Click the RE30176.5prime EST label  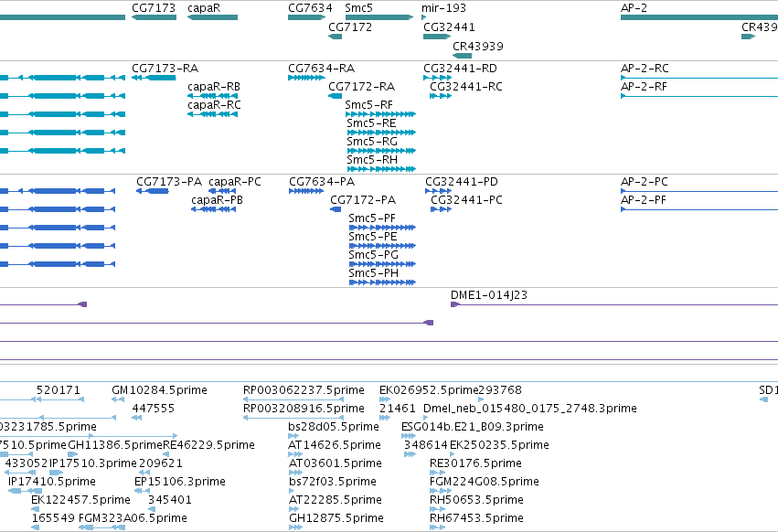[475, 463]
